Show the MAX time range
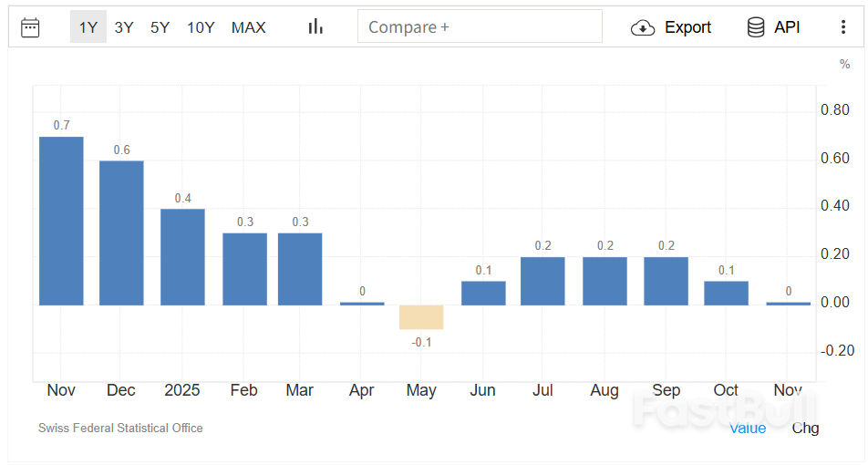This screenshot has height=465, width=868. (248, 27)
